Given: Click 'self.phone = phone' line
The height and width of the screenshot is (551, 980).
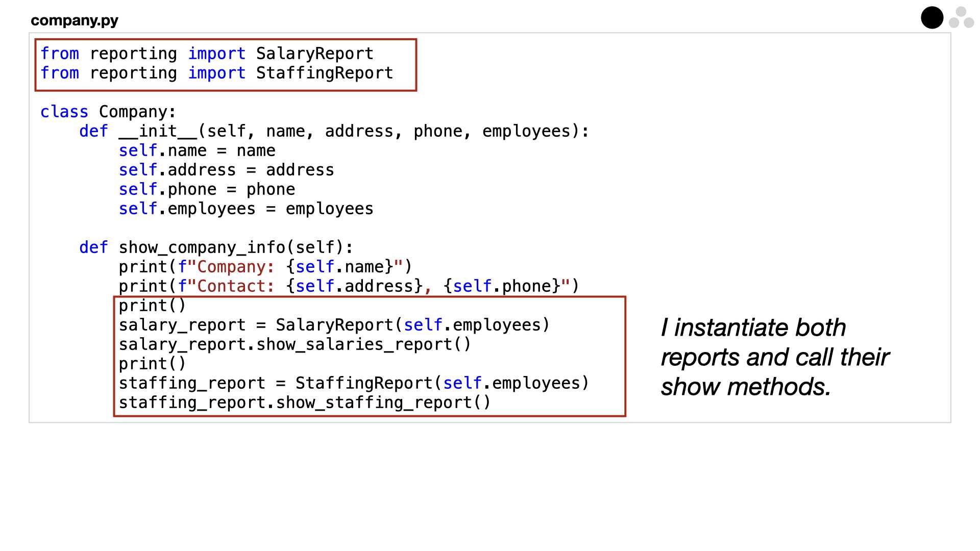Looking at the screenshot, I should 207,189.
